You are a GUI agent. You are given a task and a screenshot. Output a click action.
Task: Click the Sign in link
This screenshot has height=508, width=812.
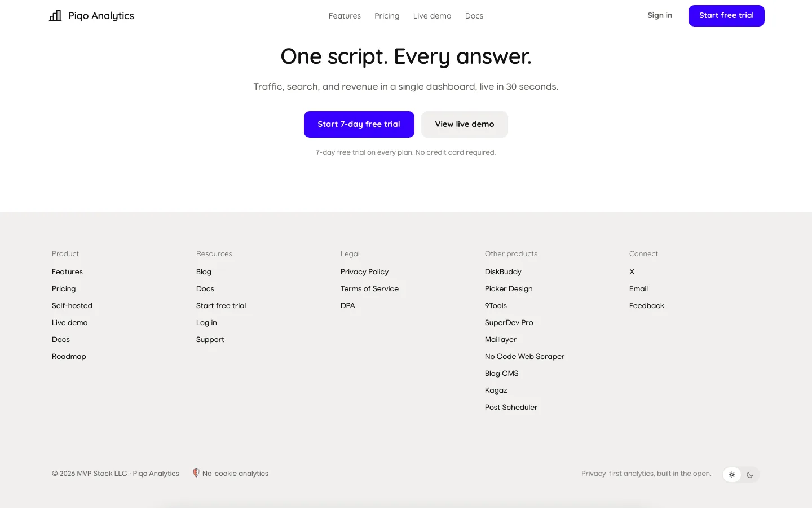[x=660, y=15]
